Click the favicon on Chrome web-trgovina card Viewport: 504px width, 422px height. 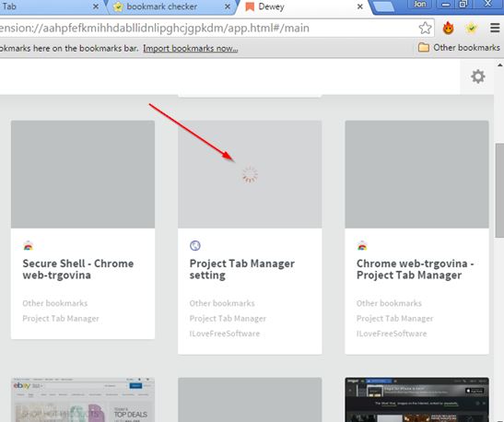[362, 245]
